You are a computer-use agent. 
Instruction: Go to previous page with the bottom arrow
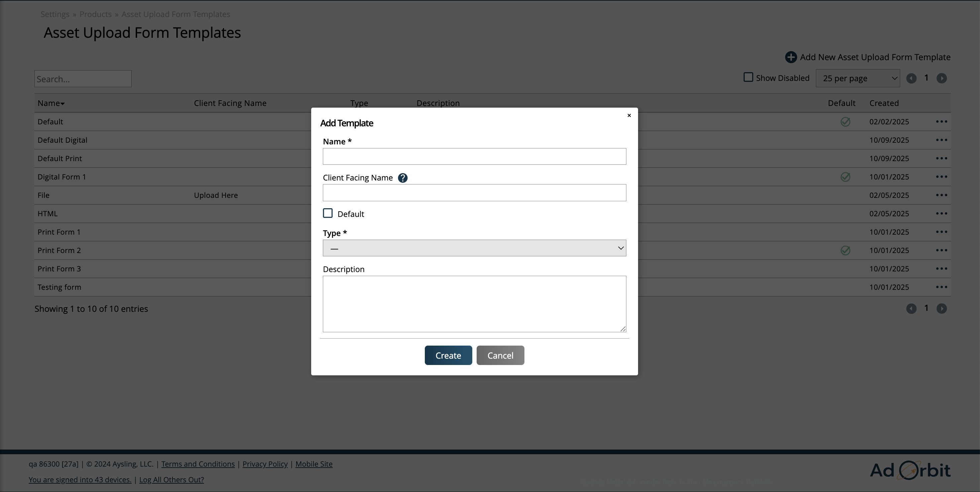(911, 309)
